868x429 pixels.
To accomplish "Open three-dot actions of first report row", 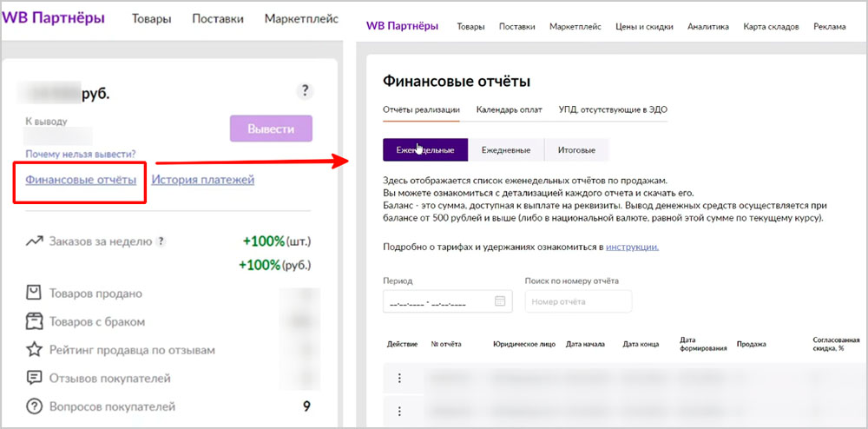I will [x=399, y=378].
